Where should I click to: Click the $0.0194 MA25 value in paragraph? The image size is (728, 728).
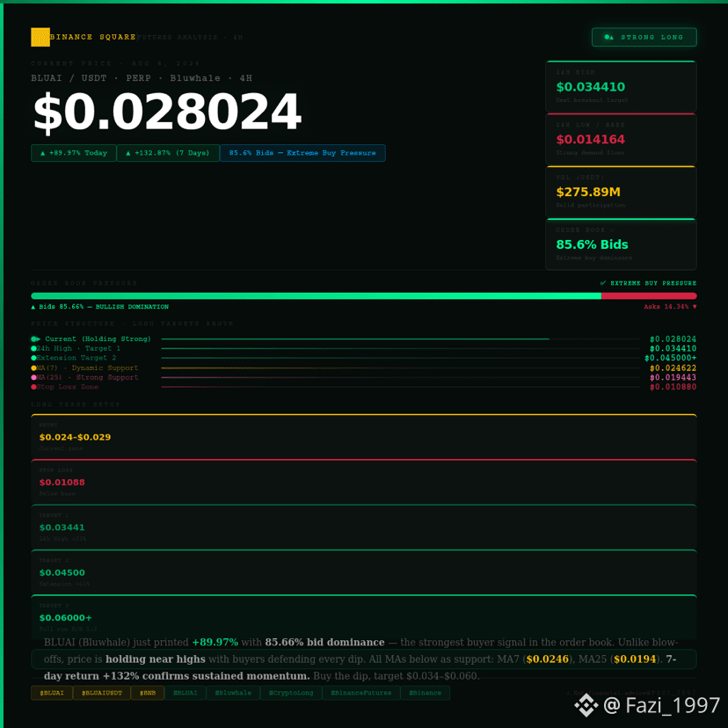635,659
